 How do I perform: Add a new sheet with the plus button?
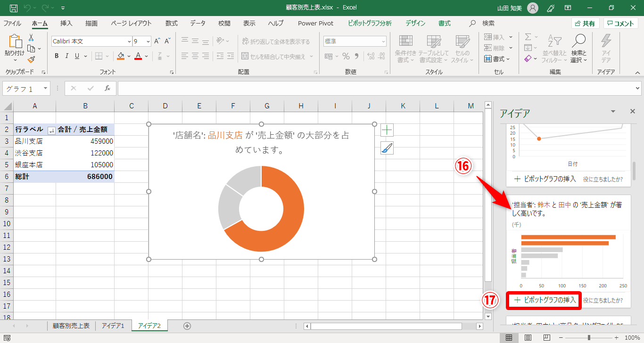[187, 326]
